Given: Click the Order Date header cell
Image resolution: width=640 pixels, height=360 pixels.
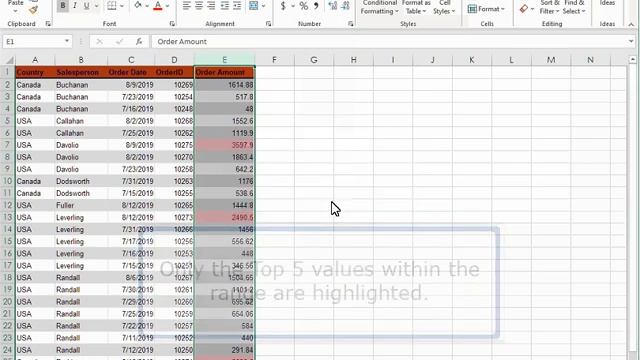Looking at the screenshot, I should (x=131, y=73).
